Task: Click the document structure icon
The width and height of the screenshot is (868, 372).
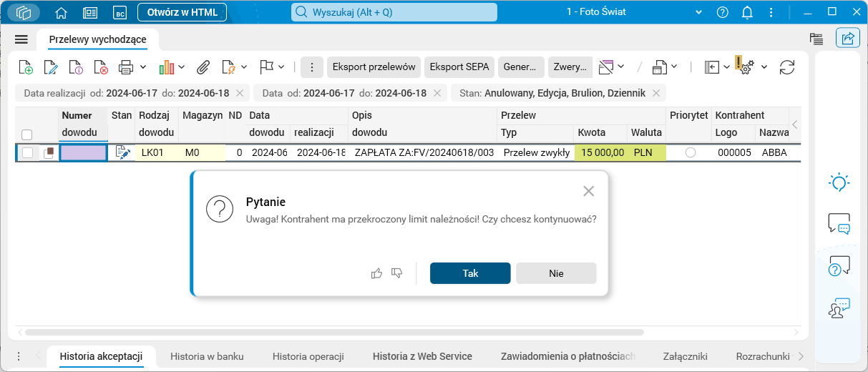Action: click(x=660, y=67)
